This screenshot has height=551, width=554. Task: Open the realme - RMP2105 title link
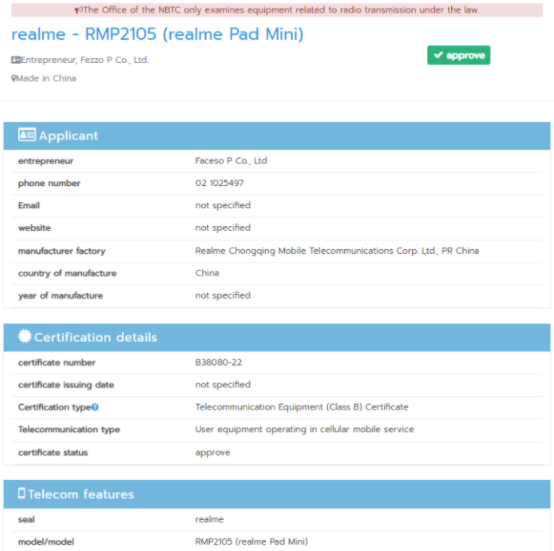(157, 34)
